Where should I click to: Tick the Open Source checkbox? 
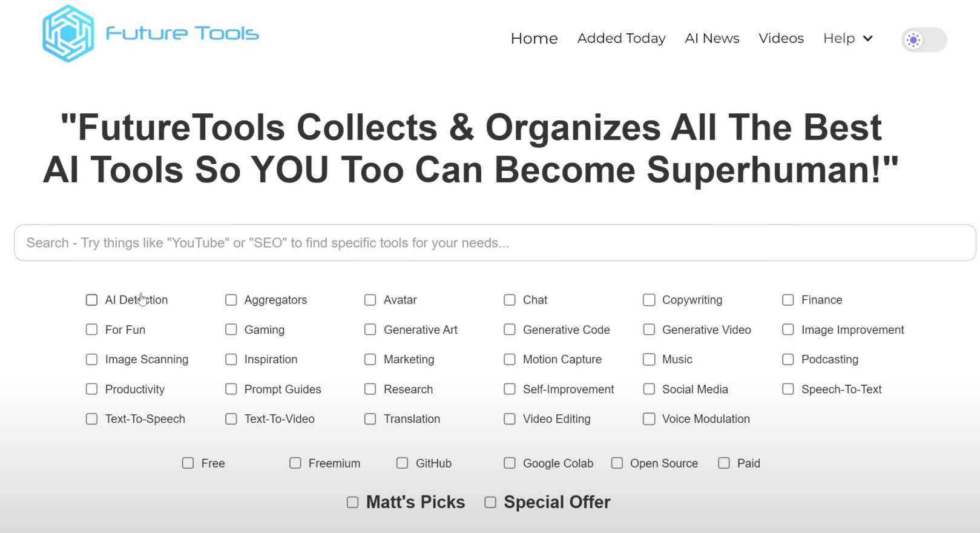pos(617,463)
